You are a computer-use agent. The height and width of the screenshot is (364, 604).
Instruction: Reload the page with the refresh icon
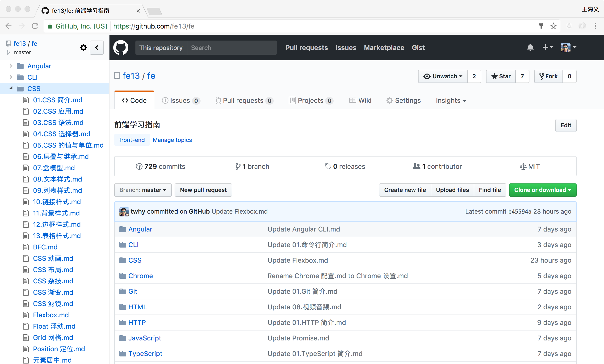35,26
